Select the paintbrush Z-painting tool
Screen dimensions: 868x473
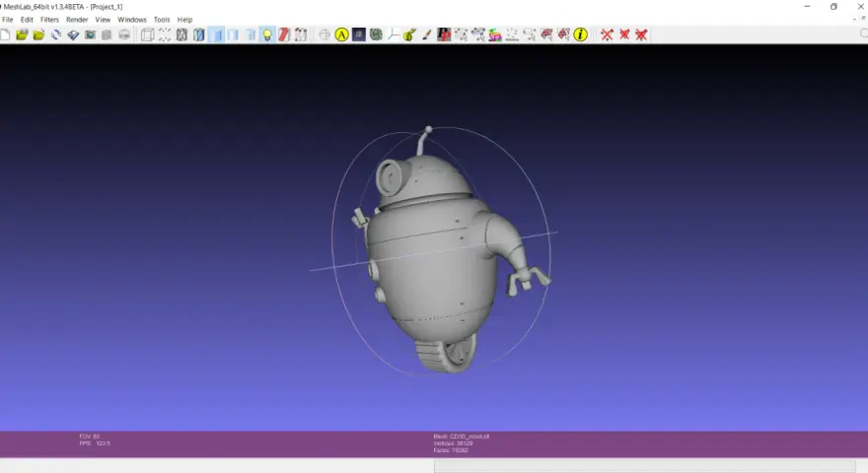point(427,34)
